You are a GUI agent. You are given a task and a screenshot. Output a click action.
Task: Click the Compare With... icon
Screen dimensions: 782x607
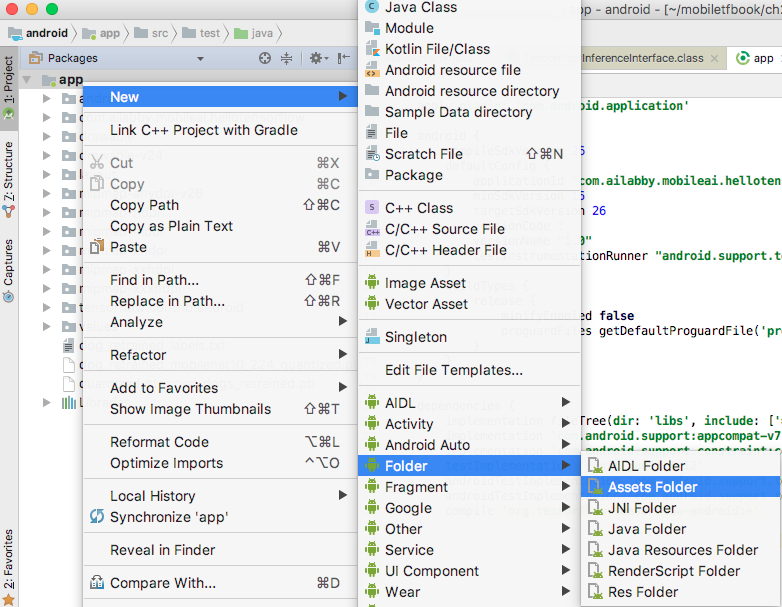pyautogui.click(x=97, y=583)
